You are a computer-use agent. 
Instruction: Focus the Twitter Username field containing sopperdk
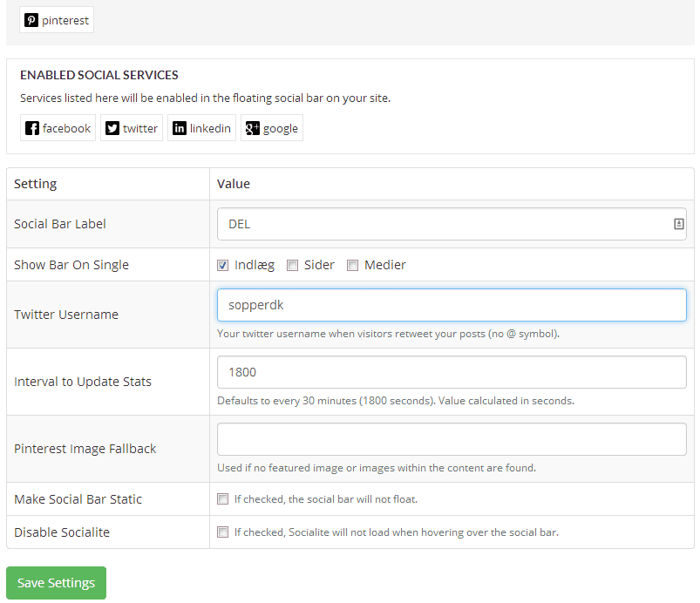tap(452, 305)
